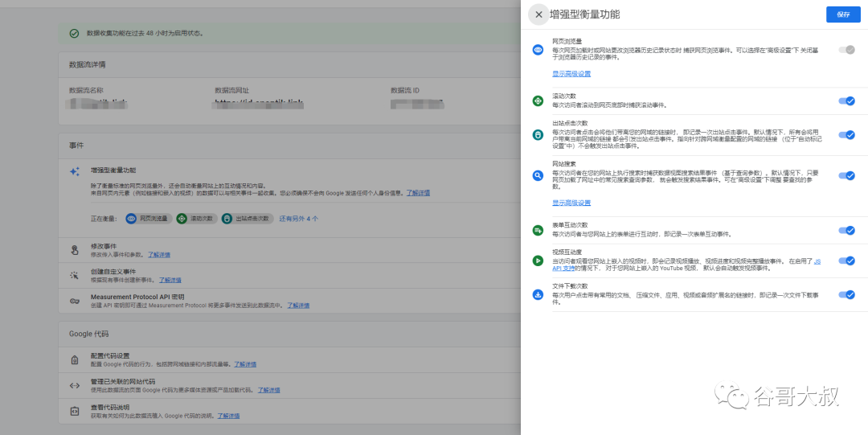Viewport: 868px width, 435px height.
Task: Open the 修改事件 row title
Action: click(104, 246)
